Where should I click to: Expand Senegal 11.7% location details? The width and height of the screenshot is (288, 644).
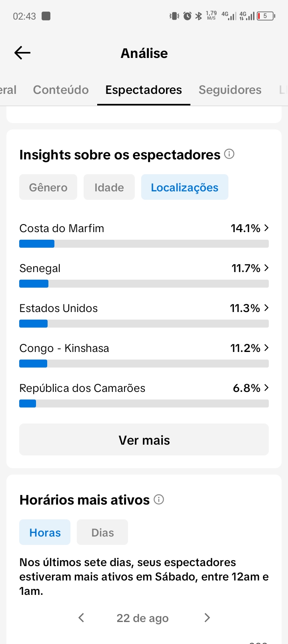144,274
